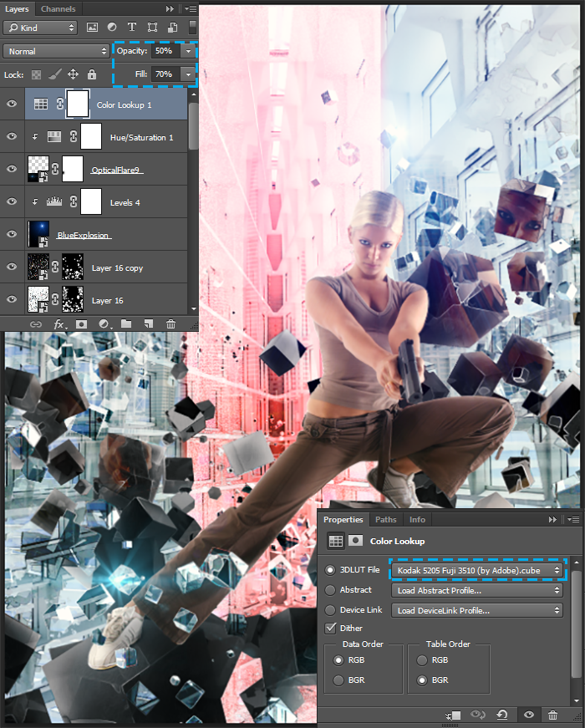
Task: Filter for smart objects icon
Action: (172, 28)
